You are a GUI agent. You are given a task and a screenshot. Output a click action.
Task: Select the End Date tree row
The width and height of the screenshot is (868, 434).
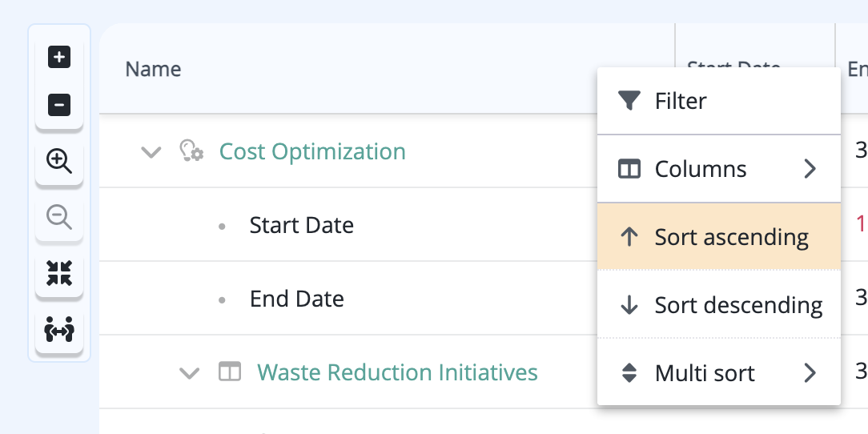[297, 299]
